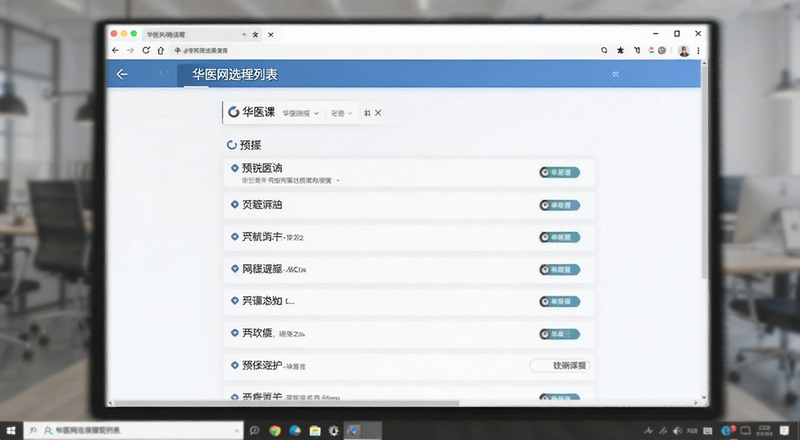
Task: Open the extensions icon beside the star
Action: [637, 51]
